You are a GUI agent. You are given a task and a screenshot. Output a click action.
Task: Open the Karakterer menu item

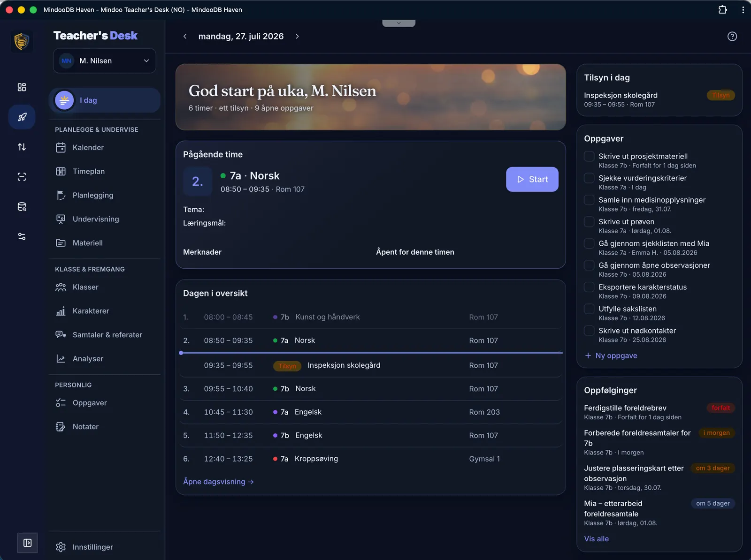[105, 311]
